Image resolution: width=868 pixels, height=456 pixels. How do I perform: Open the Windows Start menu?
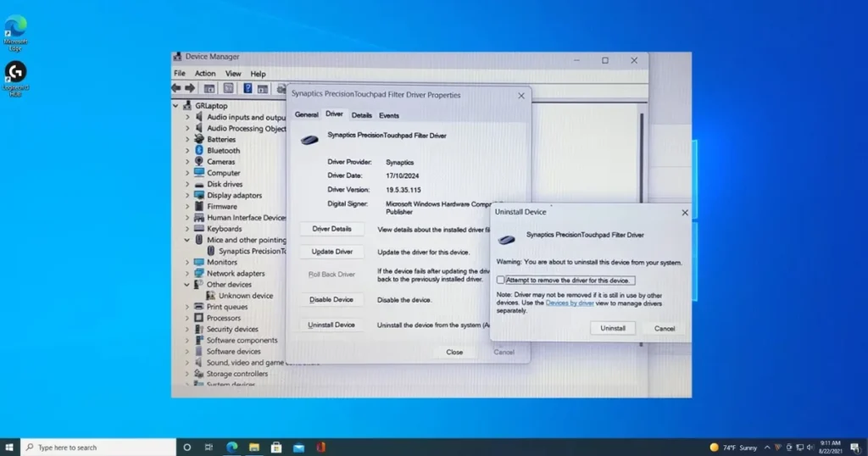[x=9, y=448]
